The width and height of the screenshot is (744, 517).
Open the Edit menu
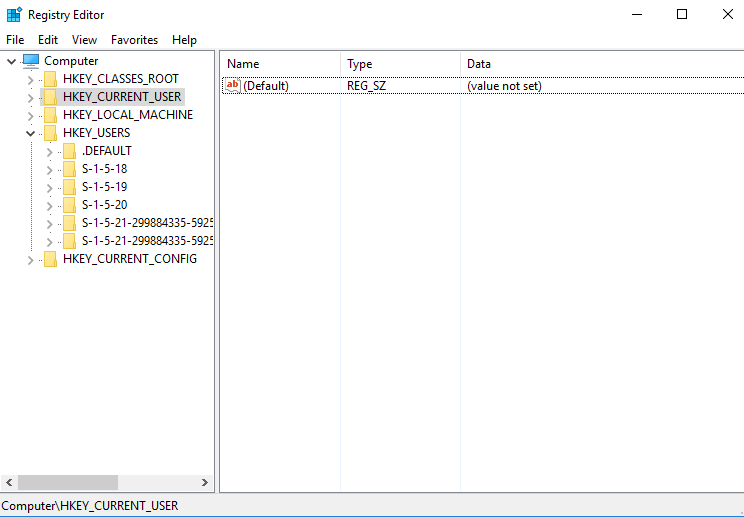[48, 40]
